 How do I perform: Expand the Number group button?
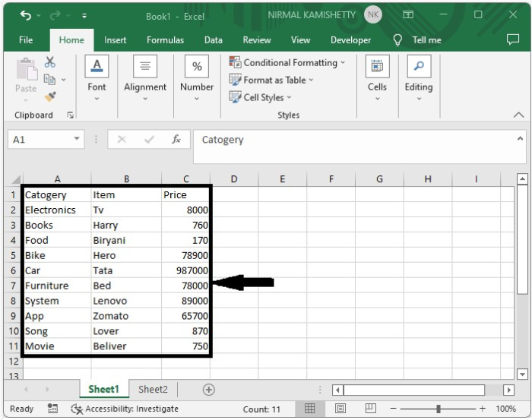[197, 78]
